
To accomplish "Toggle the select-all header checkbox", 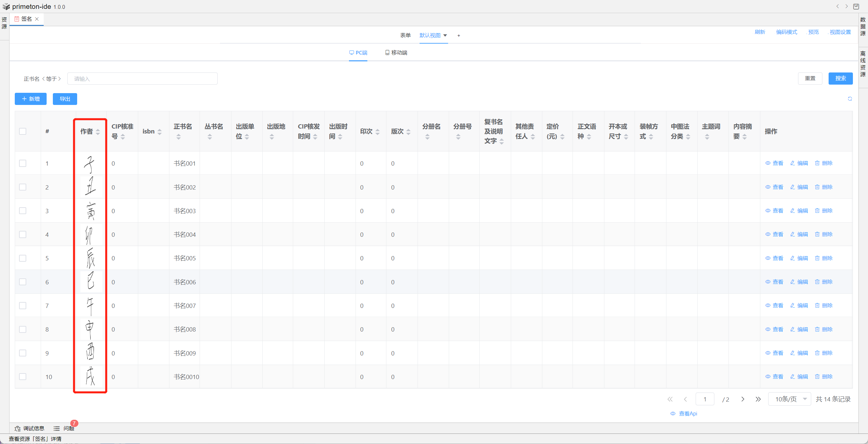I will point(23,131).
